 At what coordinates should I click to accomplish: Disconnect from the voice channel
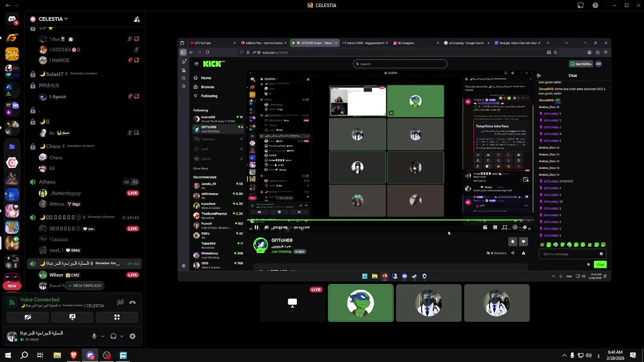tap(132, 303)
